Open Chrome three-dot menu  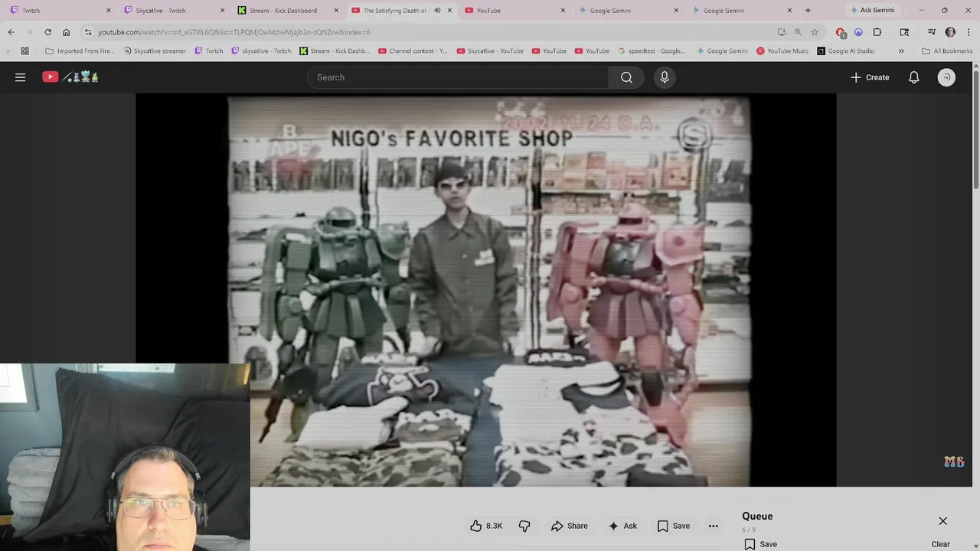point(968,32)
